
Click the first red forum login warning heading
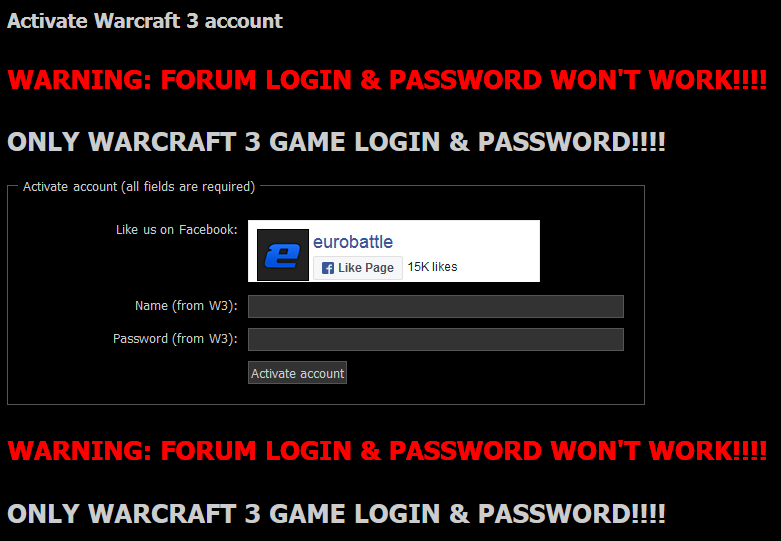[387, 80]
